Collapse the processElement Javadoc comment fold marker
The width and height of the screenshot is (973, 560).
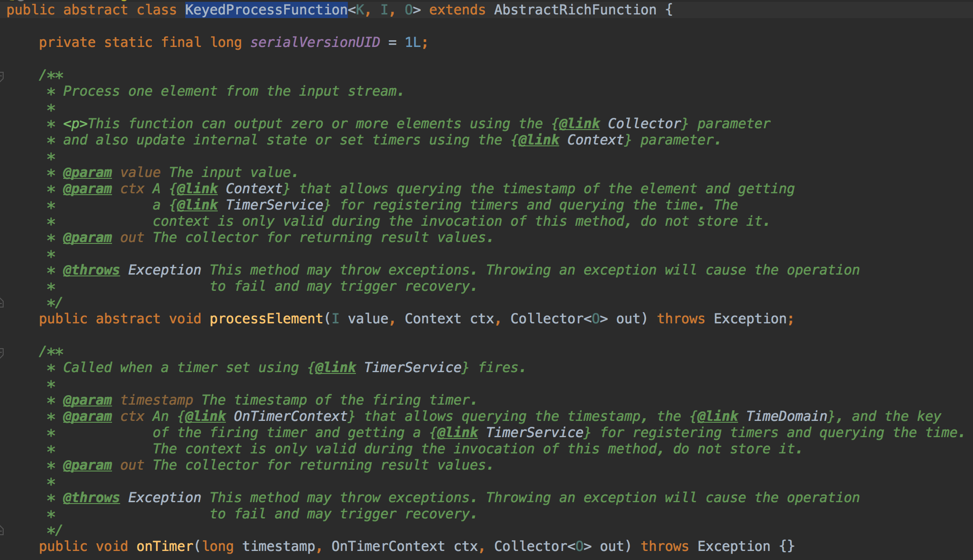(x=2, y=76)
